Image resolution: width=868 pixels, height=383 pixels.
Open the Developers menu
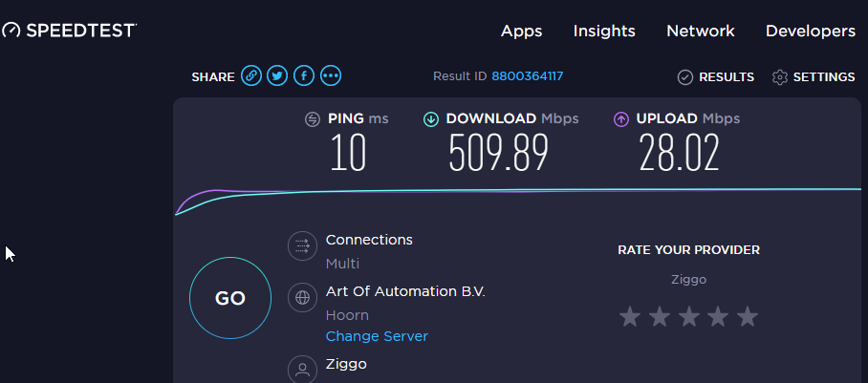coord(811,31)
